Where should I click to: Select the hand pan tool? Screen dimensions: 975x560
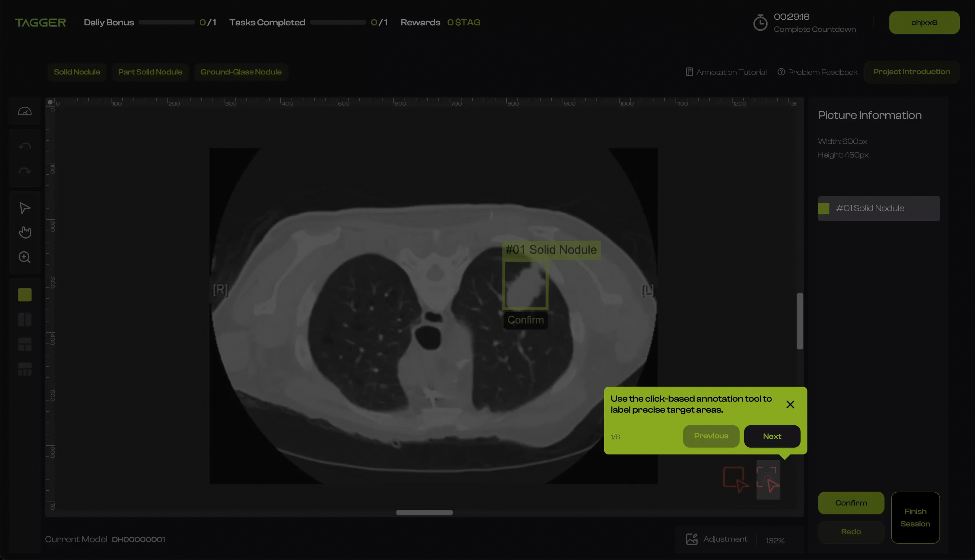click(x=25, y=232)
